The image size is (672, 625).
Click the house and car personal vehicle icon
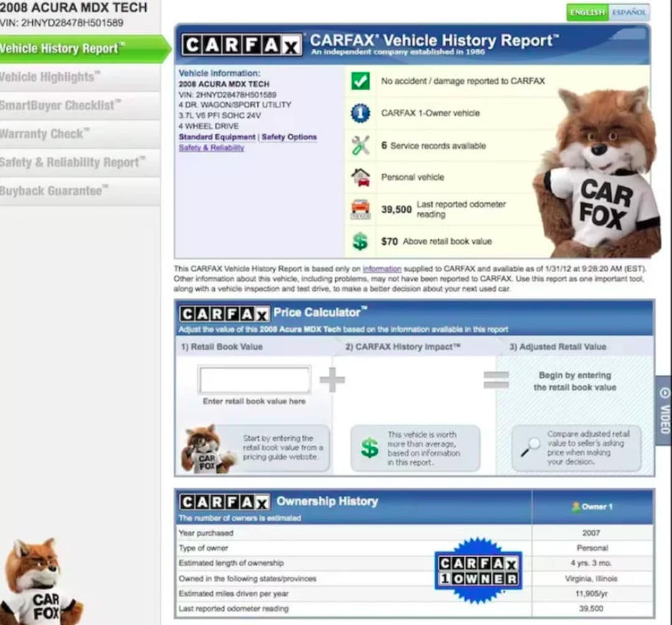coord(360,177)
